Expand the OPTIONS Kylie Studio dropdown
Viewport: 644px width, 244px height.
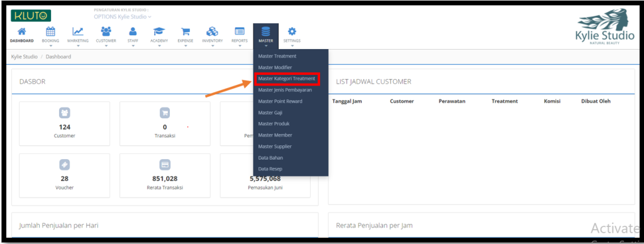point(123,16)
